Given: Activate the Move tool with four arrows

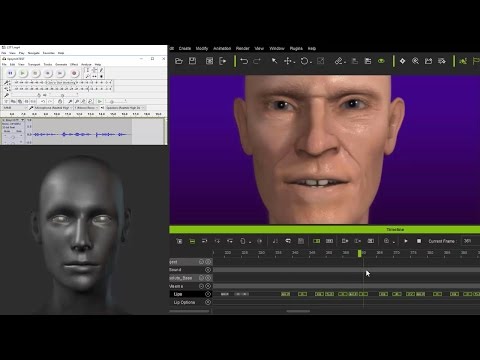Looking at the screenshot, I should click(288, 61).
